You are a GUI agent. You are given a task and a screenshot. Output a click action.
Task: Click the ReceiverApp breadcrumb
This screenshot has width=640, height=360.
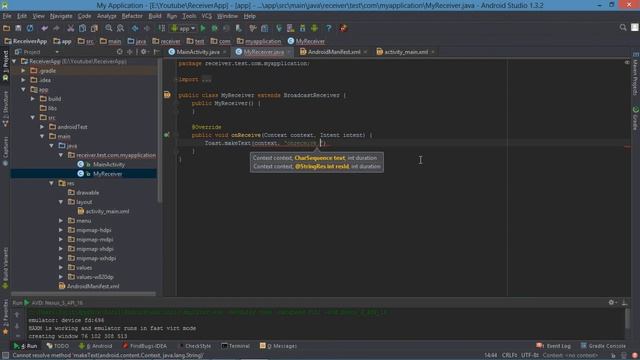pyautogui.click(x=26, y=41)
